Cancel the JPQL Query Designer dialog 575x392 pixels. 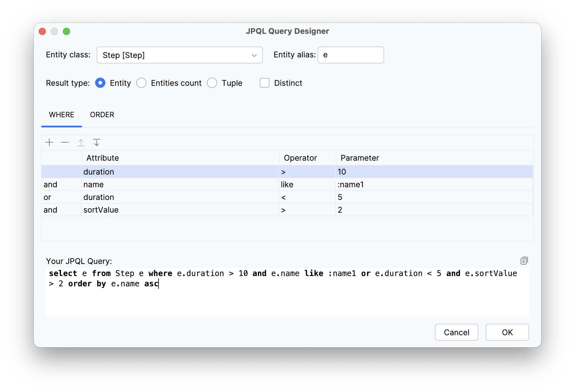pos(456,332)
